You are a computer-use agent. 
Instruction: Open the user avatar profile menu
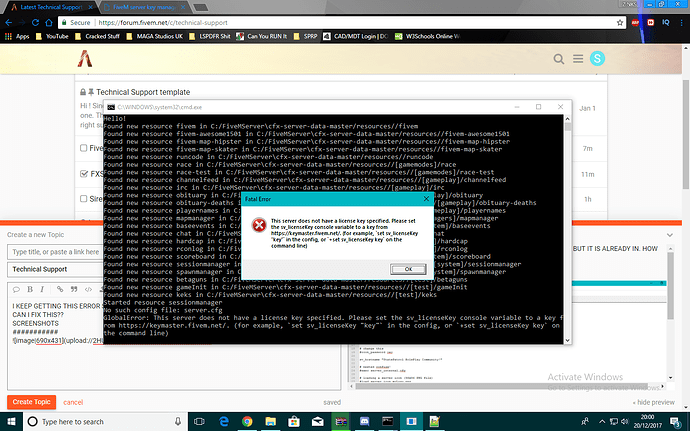[597, 58]
